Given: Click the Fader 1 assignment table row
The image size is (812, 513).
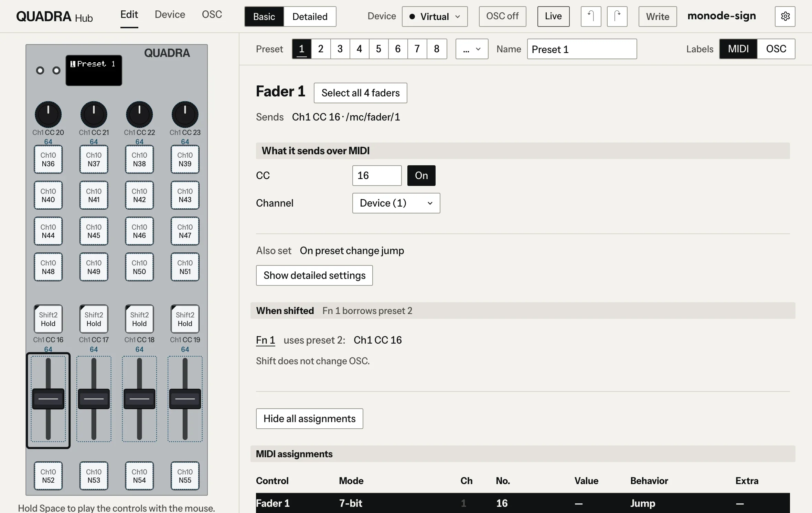Looking at the screenshot, I should point(523,503).
